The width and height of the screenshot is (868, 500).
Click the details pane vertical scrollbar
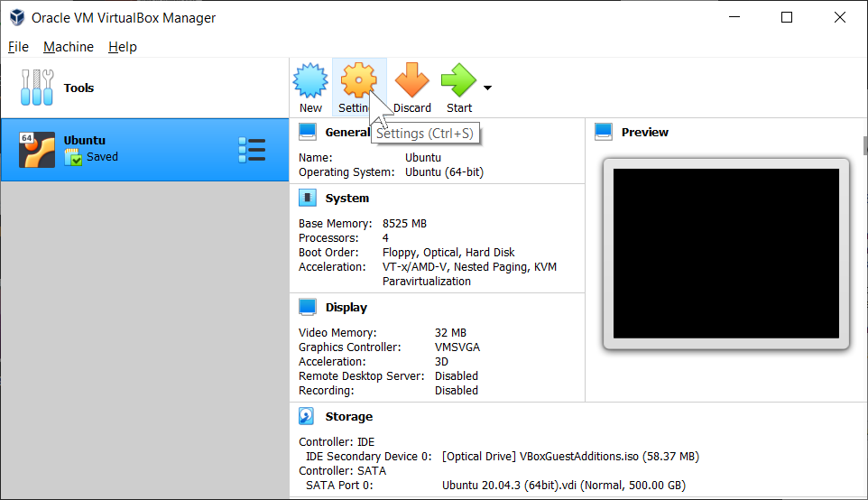pyautogui.click(x=864, y=146)
